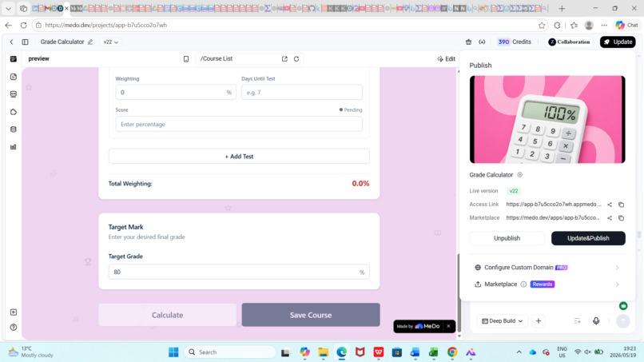The width and height of the screenshot is (644, 362).
Task: Open preview in a new window
Action: (284, 59)
